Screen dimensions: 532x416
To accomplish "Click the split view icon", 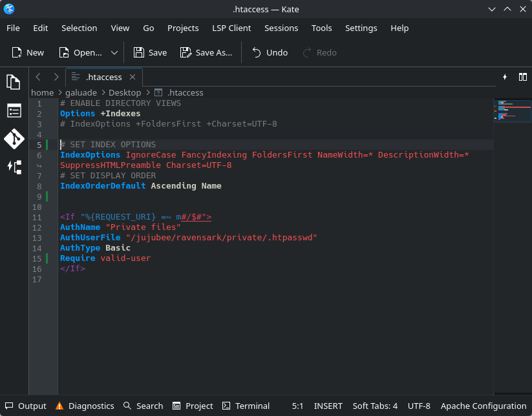I will click(522, 77).
